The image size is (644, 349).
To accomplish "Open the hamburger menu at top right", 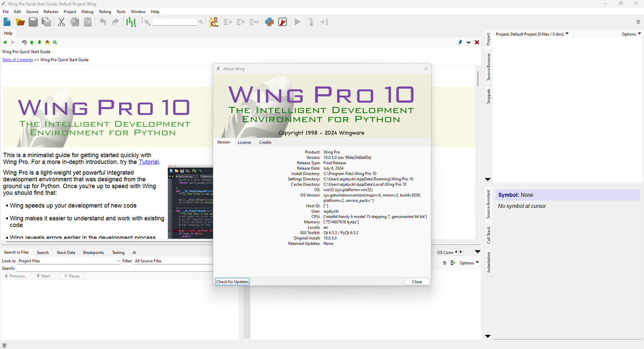I will [x=638, y=22].
